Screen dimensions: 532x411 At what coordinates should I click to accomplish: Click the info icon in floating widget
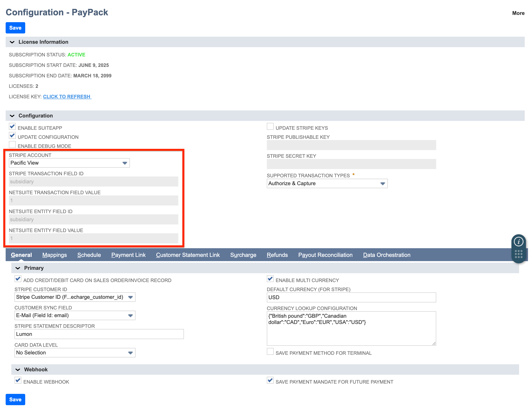[518, 242]
